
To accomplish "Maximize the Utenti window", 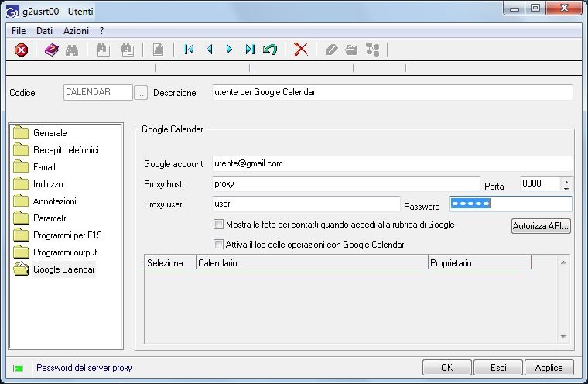I will 535,8.
